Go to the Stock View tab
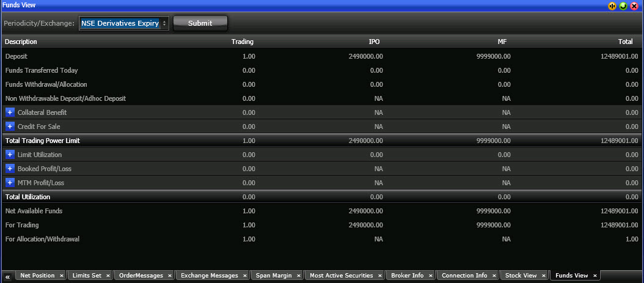 (521, 276)
